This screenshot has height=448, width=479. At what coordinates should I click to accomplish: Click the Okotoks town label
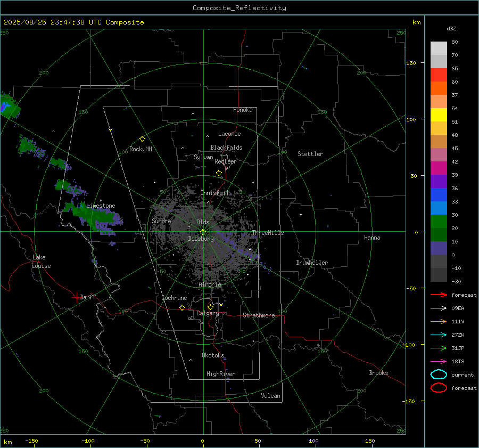(x=213, y=355)
